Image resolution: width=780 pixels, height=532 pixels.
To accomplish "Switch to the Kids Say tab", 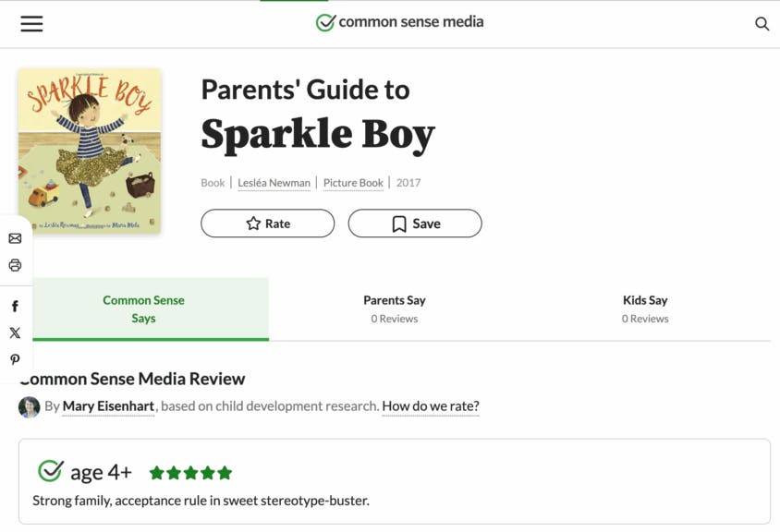I will [x=645, y=308].
